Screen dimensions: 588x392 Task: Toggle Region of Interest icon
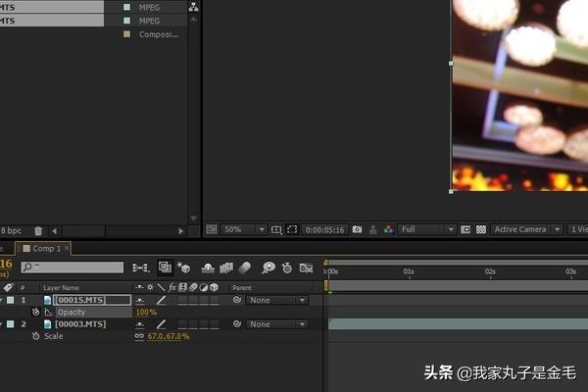click(465, 229)
